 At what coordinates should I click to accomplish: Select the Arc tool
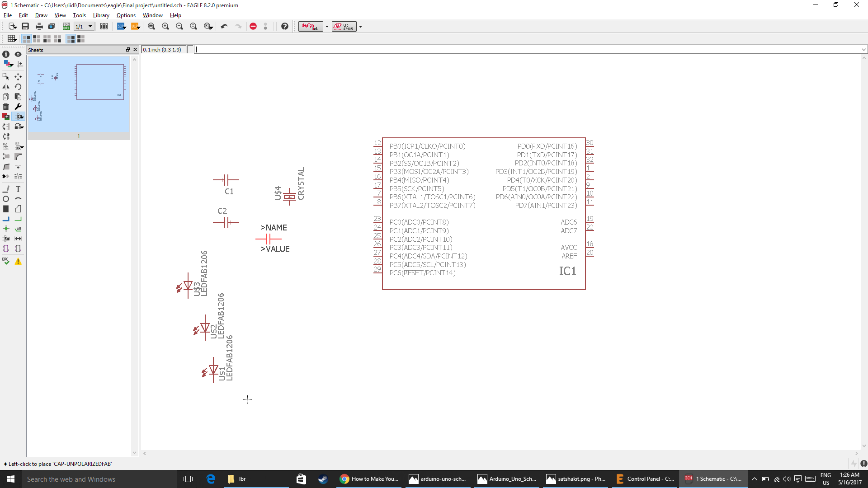coord(18,199)
